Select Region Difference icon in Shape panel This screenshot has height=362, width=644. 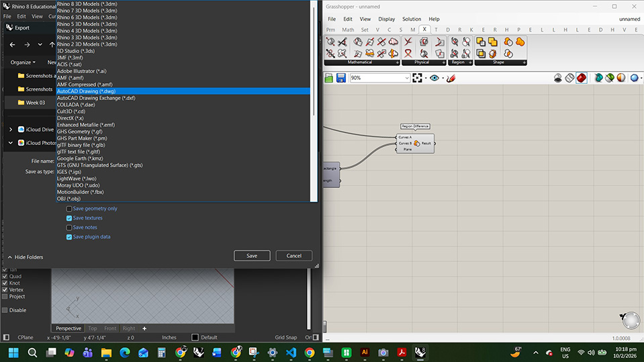[508, 42]
